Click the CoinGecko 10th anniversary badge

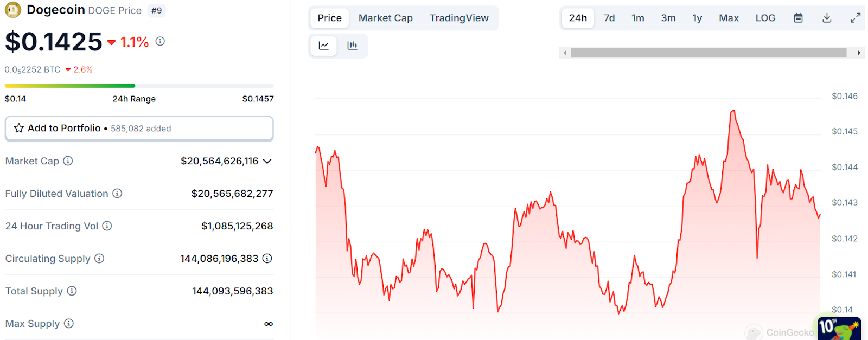point(839,328)
